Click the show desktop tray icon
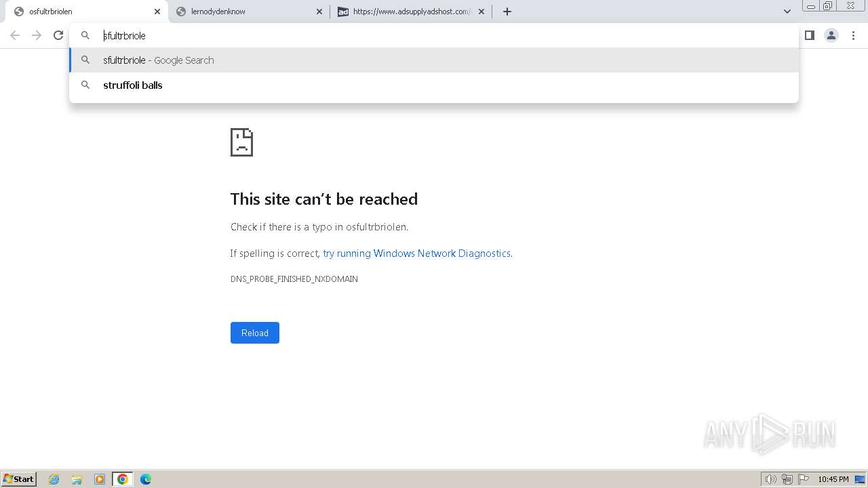The image size is (868, 488). (860, 479)
